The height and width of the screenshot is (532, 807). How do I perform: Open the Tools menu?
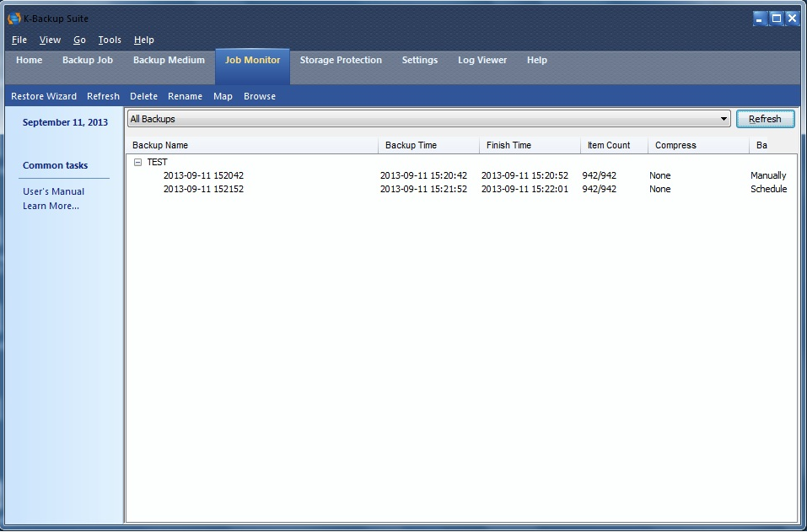coord(110,40)
